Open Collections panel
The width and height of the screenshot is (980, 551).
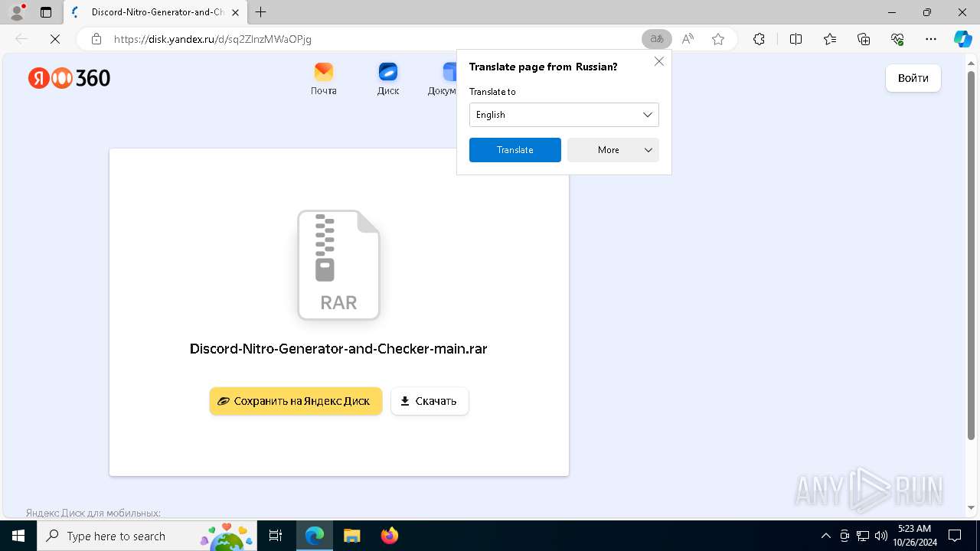864,39
